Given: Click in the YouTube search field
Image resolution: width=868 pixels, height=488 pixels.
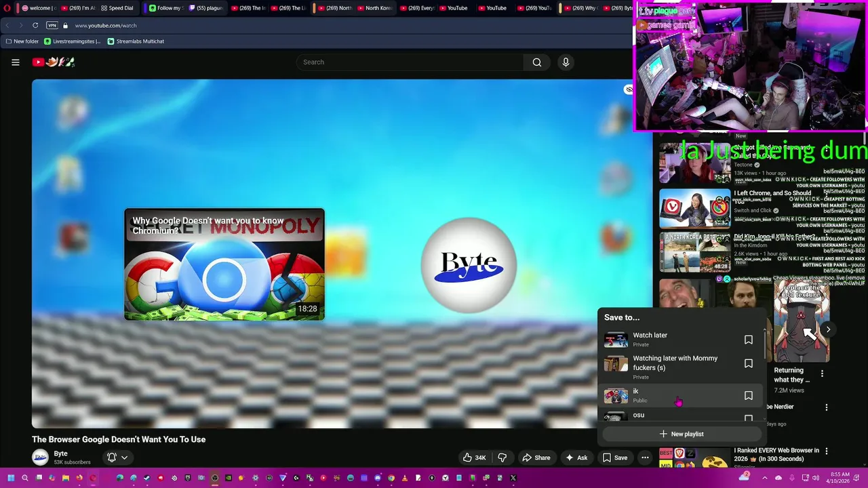Looking at the screenshot, I should (x=410, y=62).
